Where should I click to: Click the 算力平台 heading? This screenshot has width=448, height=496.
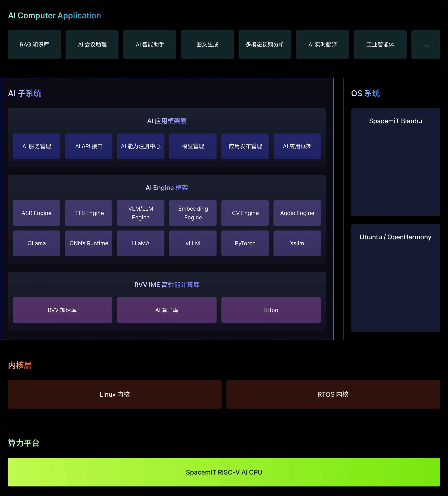(x=24, y=443)
